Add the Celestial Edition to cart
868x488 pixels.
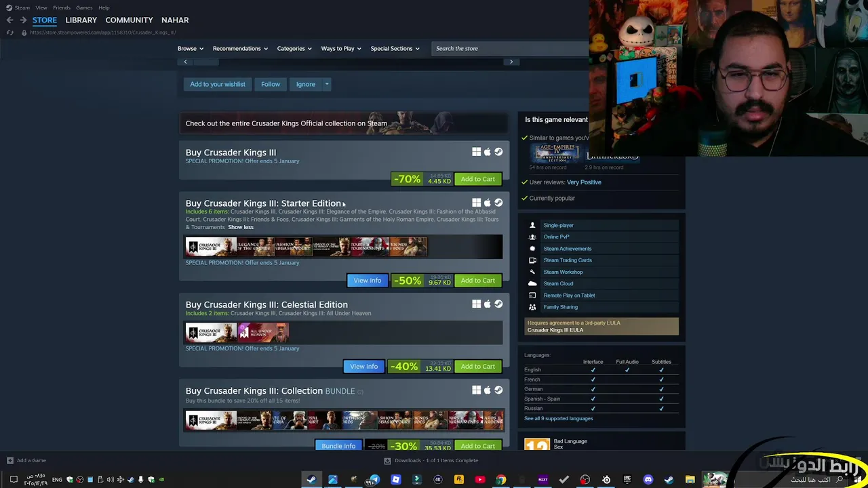478,367
